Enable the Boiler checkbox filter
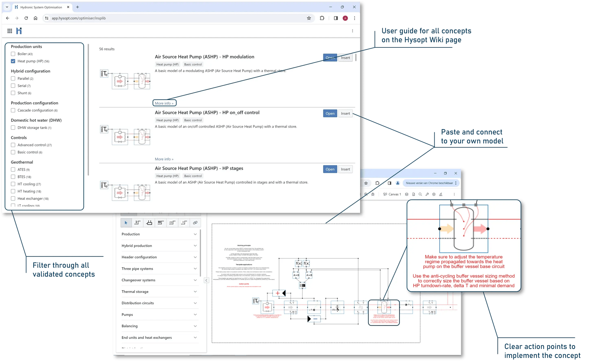Screen dimensions: 613x364 click(x=13, y=54)
